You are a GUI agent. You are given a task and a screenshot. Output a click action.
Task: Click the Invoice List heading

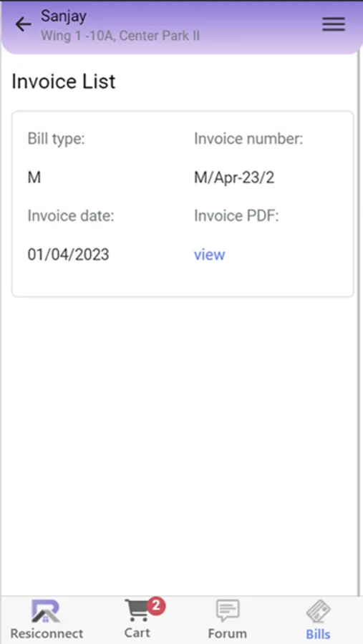point(63,82)
